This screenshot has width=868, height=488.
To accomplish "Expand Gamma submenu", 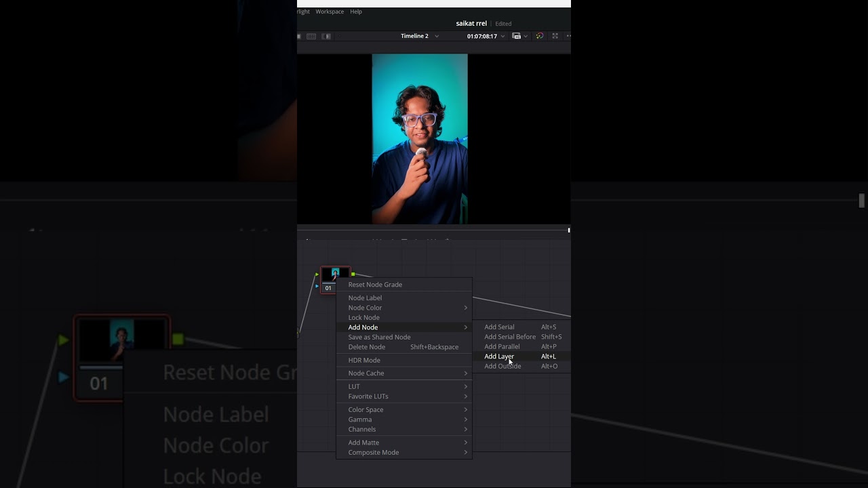I will tap(404, 420).
